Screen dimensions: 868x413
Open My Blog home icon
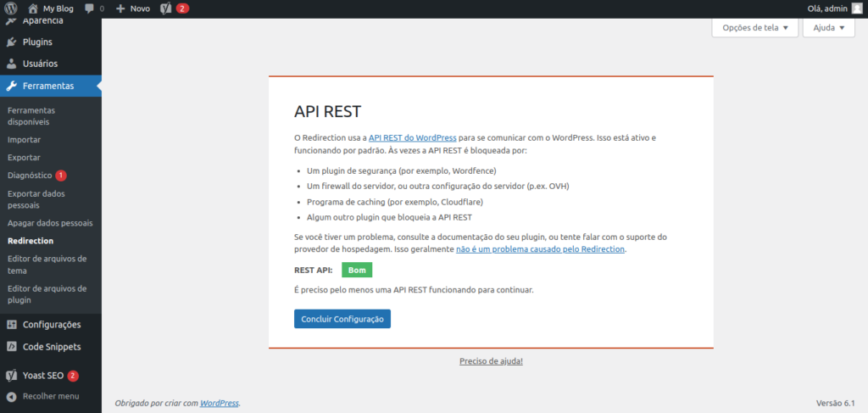coord(33,8)
